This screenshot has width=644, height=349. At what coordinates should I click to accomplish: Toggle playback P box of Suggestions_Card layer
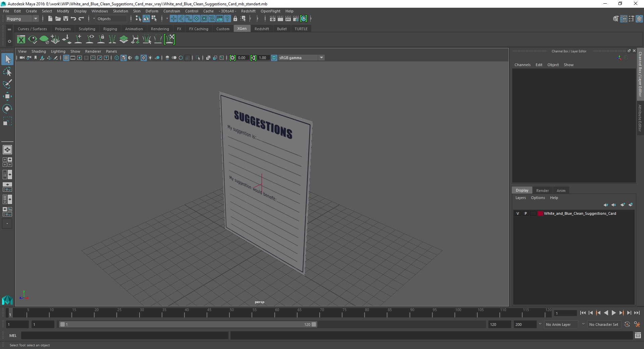[526, 213]
